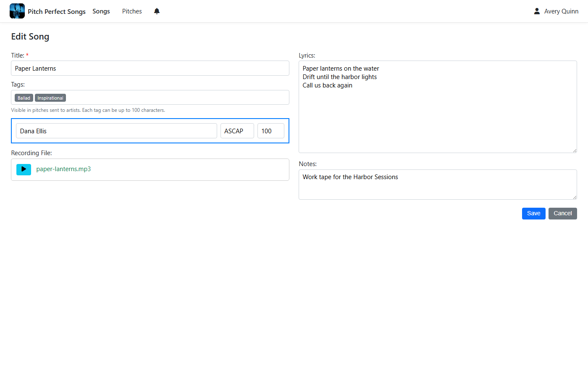Save the song edits
588x370 pixels.
tap(533, 214)
